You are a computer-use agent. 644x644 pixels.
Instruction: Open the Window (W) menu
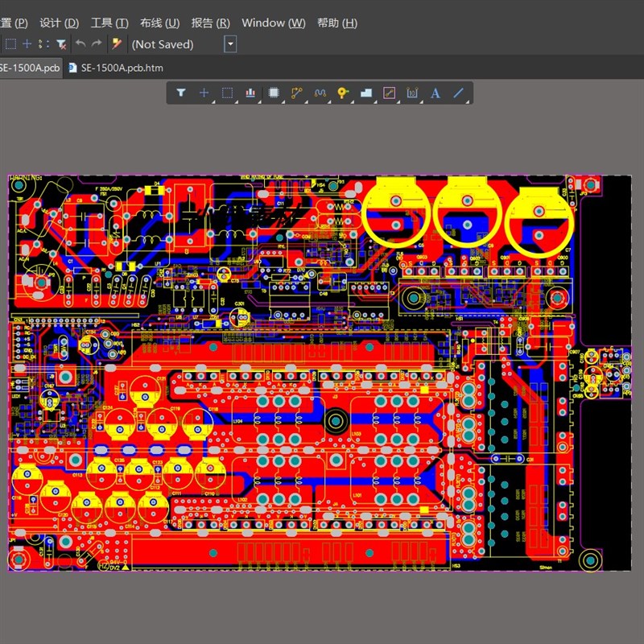(x=273, y=23)
